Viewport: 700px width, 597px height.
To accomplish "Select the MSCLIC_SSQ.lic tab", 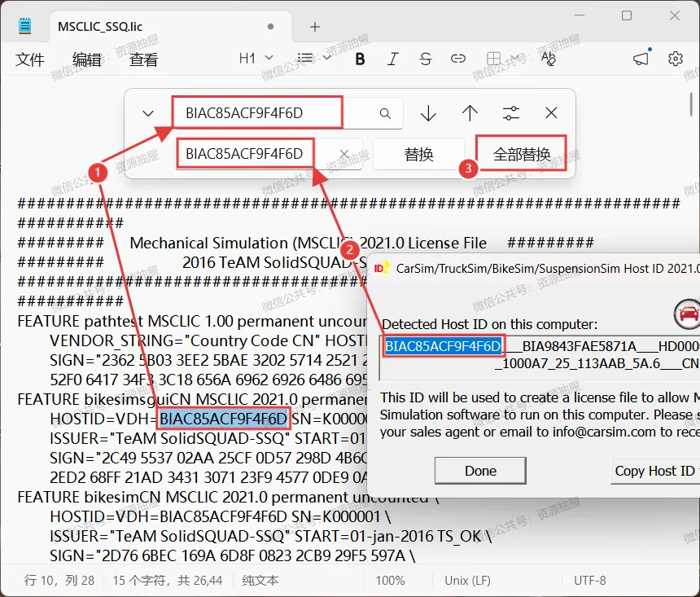I will point(171,27).
